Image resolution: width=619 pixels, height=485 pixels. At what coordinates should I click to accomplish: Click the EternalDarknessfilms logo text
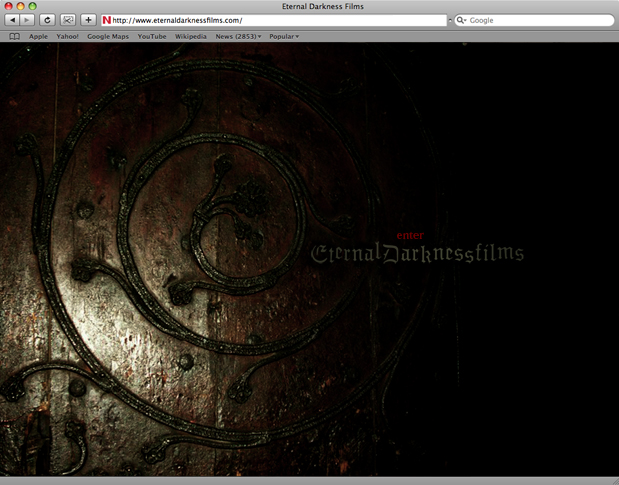tap(417, 254)
